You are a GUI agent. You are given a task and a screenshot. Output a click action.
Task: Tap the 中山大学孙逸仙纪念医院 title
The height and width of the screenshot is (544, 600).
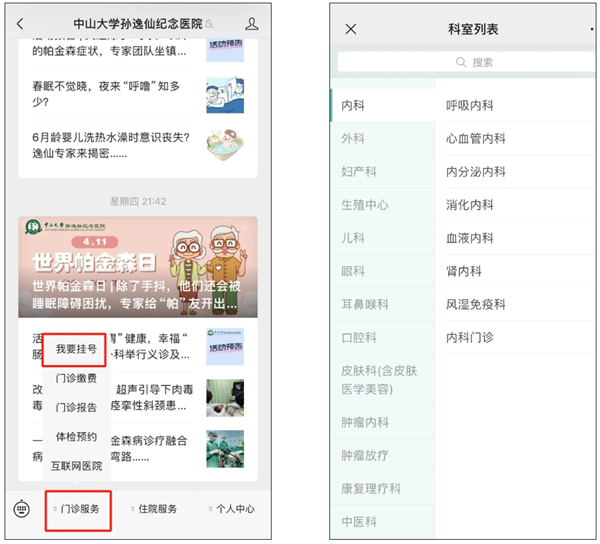[138, 24]
